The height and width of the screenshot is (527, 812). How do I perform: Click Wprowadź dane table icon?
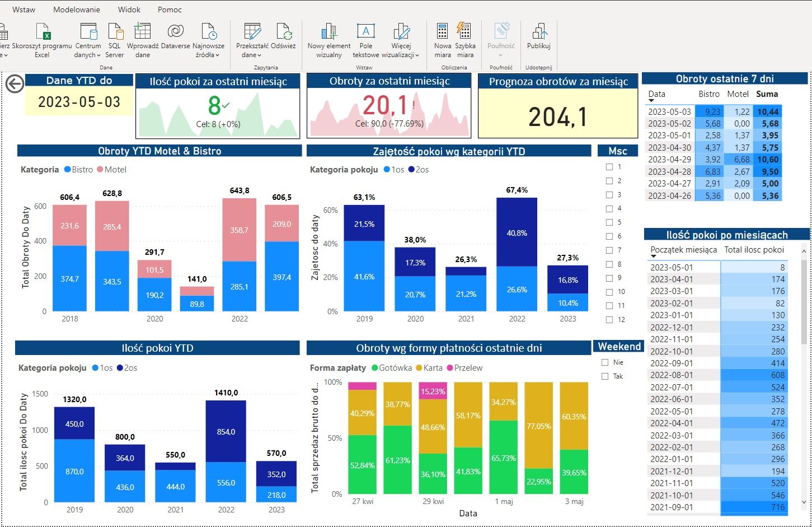point(143,31)
